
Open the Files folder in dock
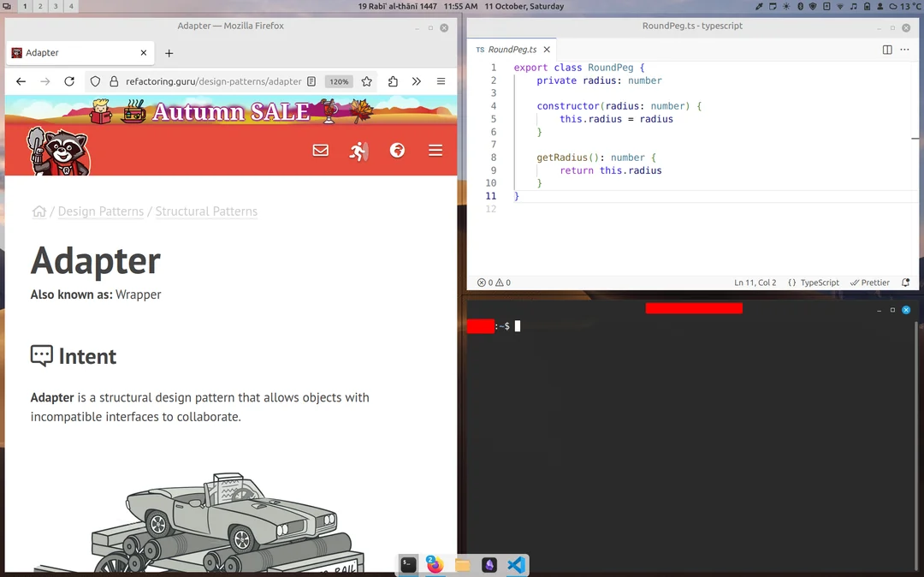(x=463, y=565)
